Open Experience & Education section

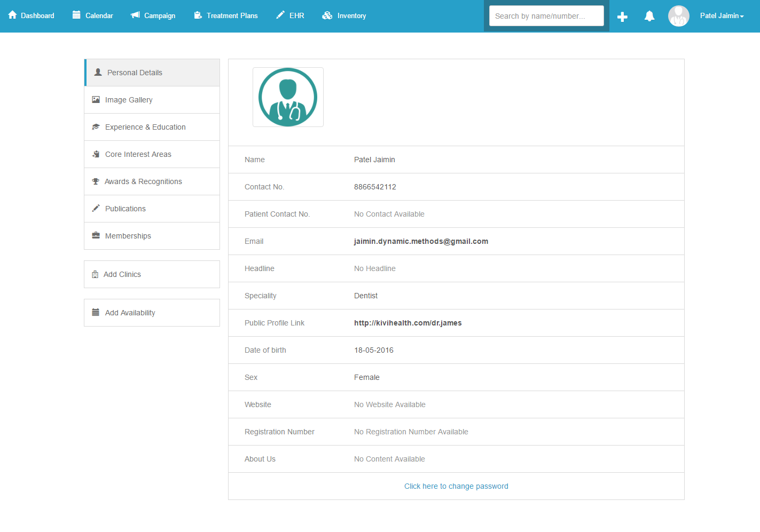pyautogui.click(x=152, y=127)
